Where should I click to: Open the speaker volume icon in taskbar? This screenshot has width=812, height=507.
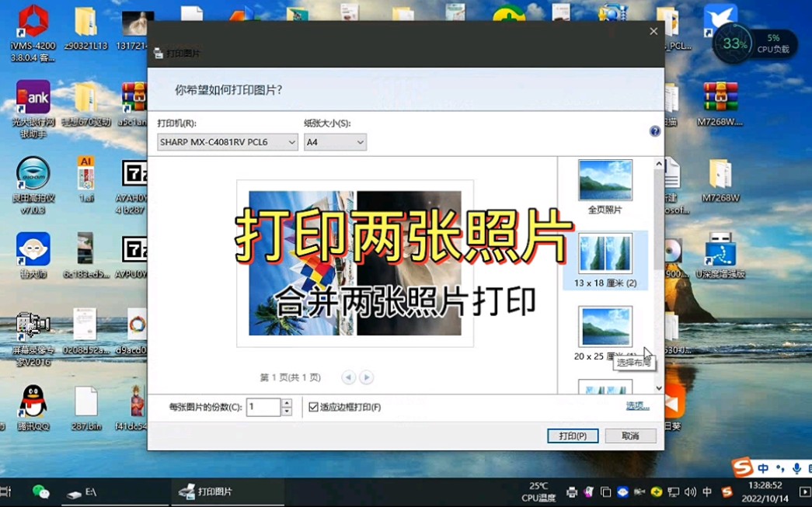click(690, 493)
